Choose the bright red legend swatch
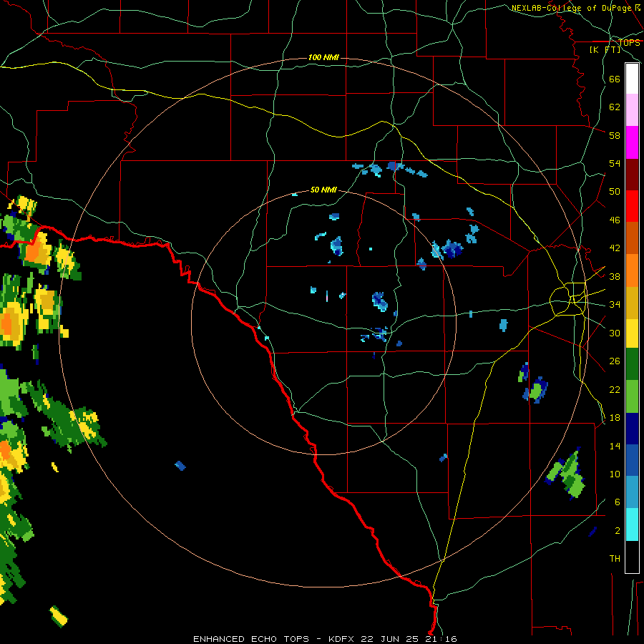Screen dimensions: 644x644 [x=632, y=206]
